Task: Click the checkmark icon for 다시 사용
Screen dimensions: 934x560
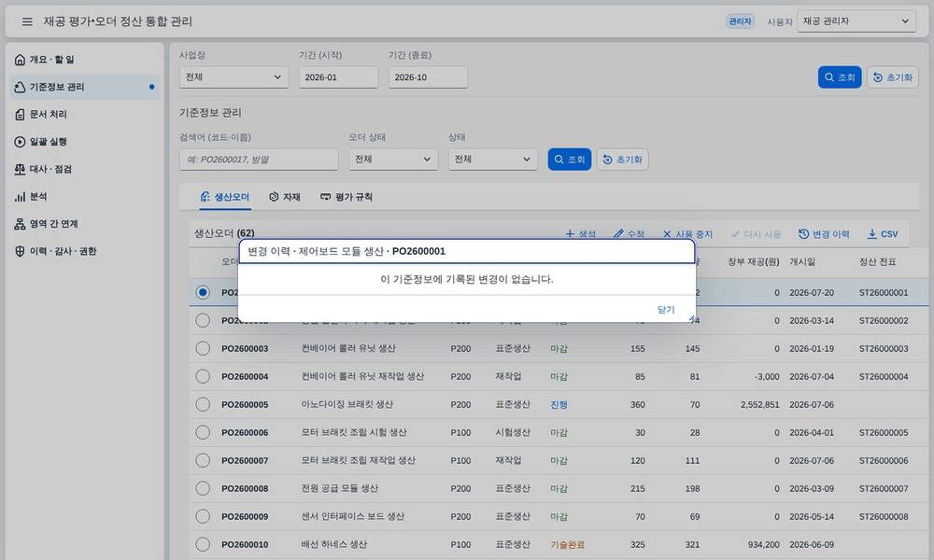Action: click(x=736, y=234)
